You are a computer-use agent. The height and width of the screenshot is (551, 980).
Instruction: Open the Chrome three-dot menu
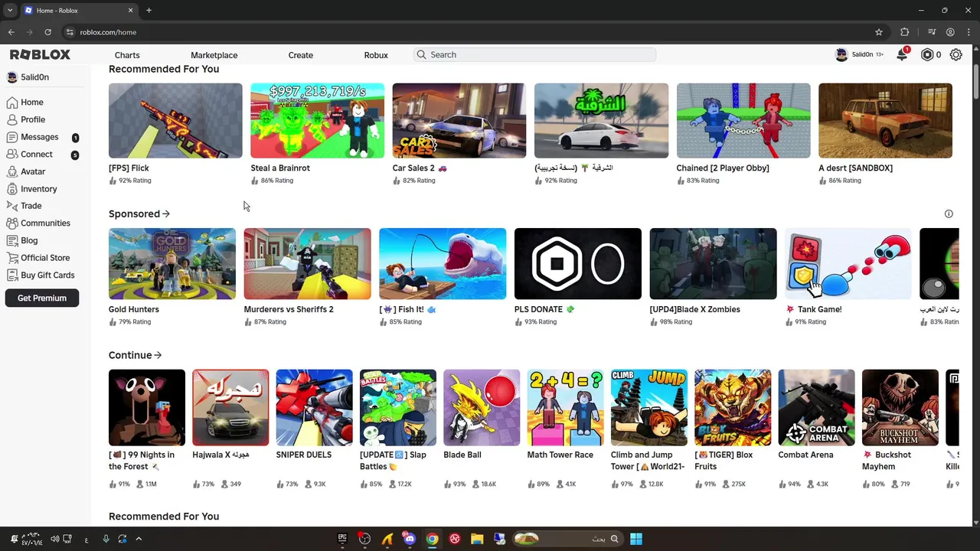tap(969, 32)
